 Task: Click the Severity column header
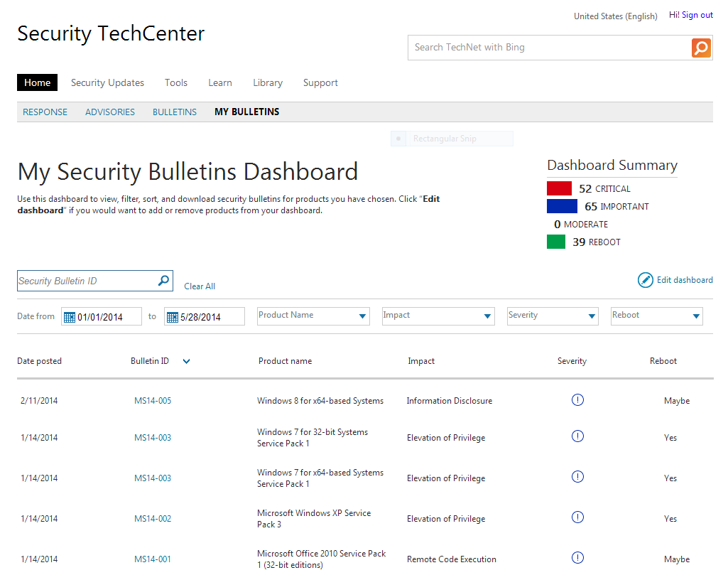pyautogui.click(x=572, y=361)
